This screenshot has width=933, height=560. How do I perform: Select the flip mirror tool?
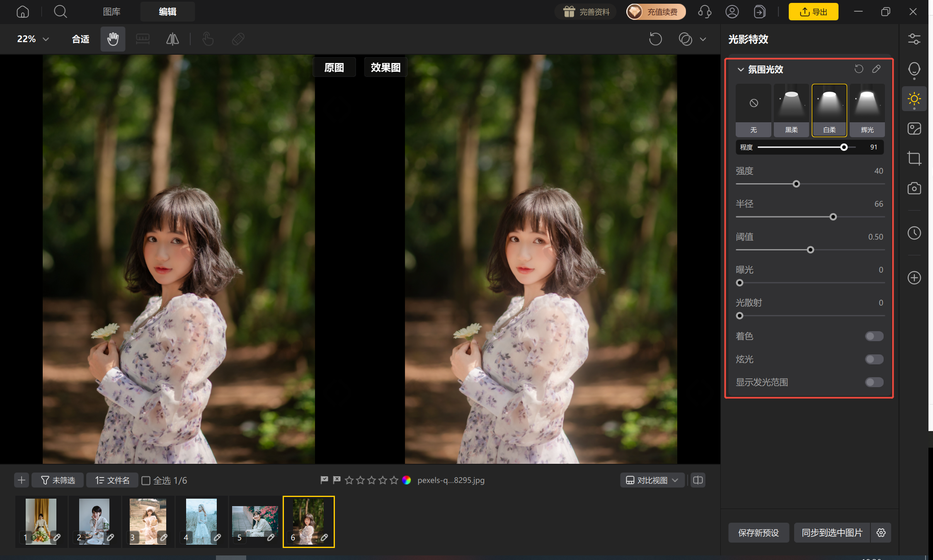click(172, 39)
